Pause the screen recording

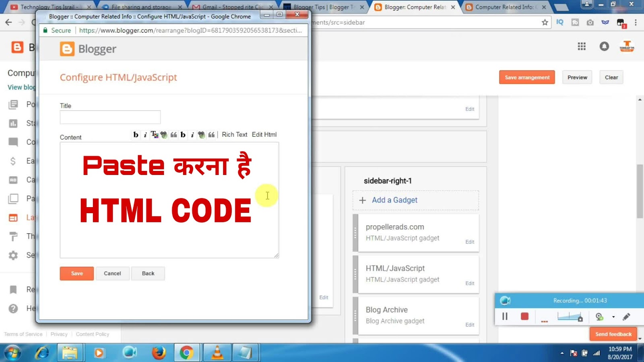coord(505,317)
